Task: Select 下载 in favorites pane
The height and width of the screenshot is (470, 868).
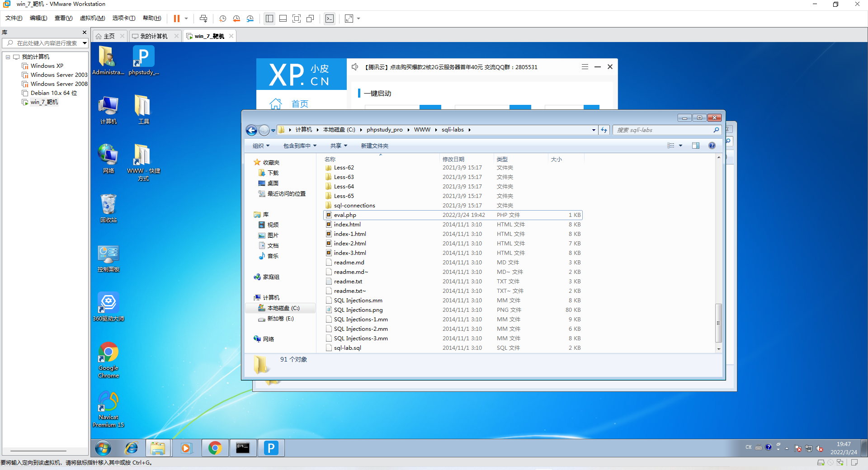Action: click(273, 173)
